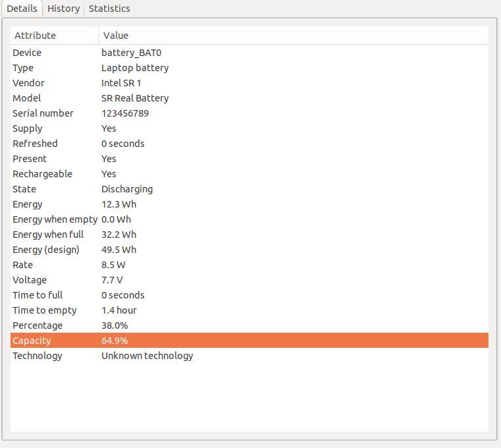
Task: Select the Percentage row 38.0%
Action: 250,325
